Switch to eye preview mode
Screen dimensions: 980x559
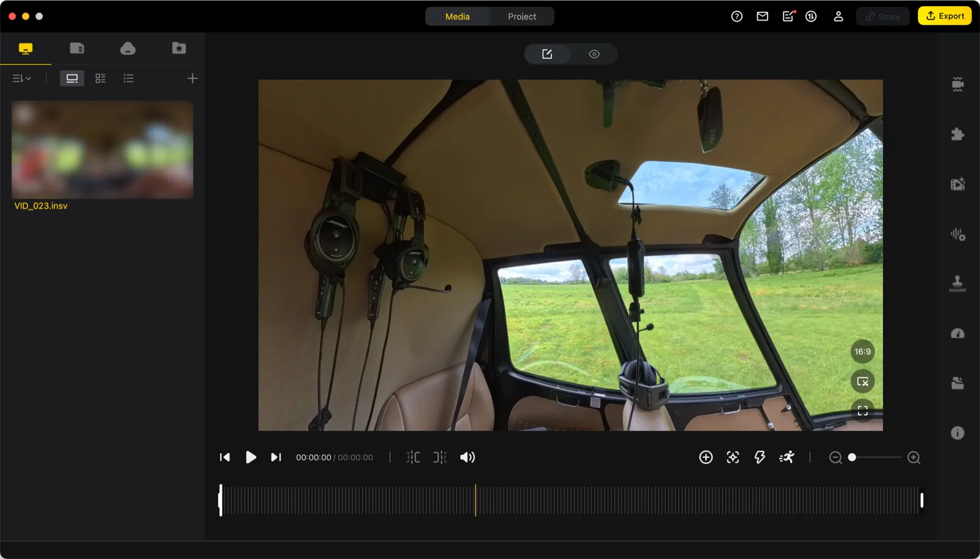(x=594, y=54)
